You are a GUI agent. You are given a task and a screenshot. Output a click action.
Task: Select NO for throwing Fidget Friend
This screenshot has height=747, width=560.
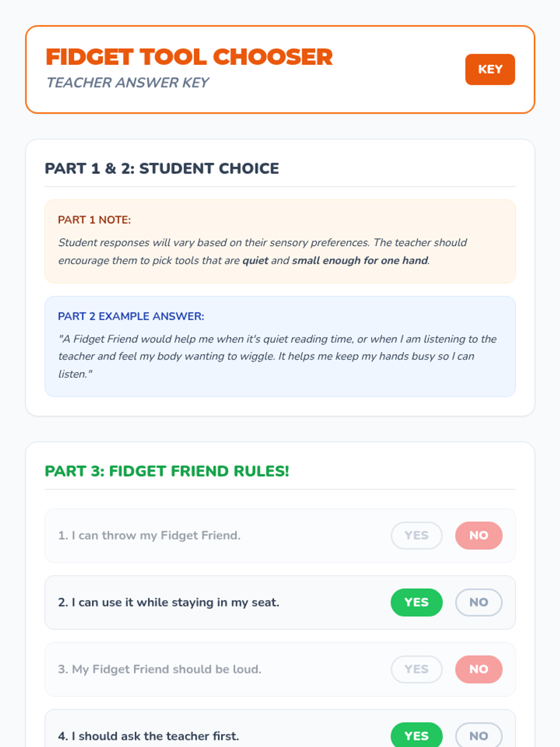click(478, 536)
